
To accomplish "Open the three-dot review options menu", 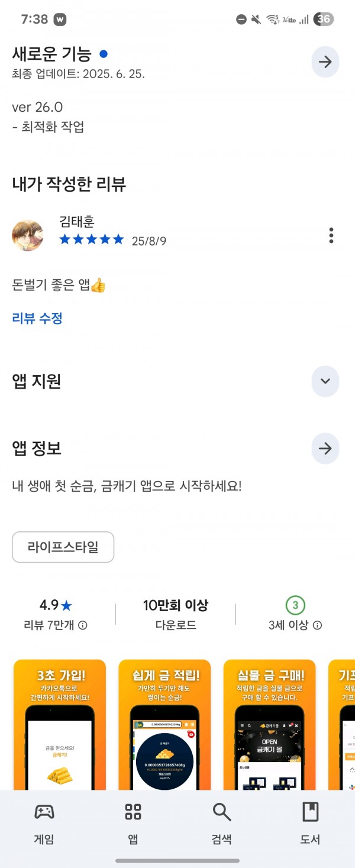I will pyautogui.click(x=331, y=235).
